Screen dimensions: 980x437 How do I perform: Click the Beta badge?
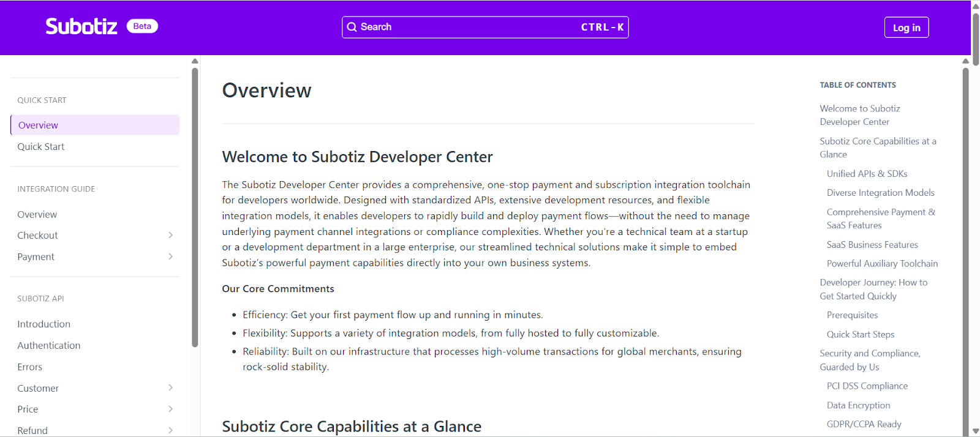[x=142, y=26]
